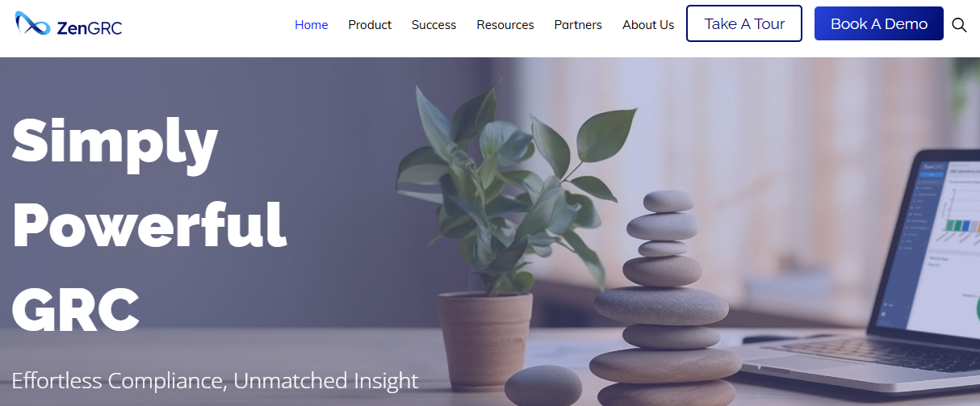Click the Effortless Compliance, Unmatched Insight tagline

point(216,380)
